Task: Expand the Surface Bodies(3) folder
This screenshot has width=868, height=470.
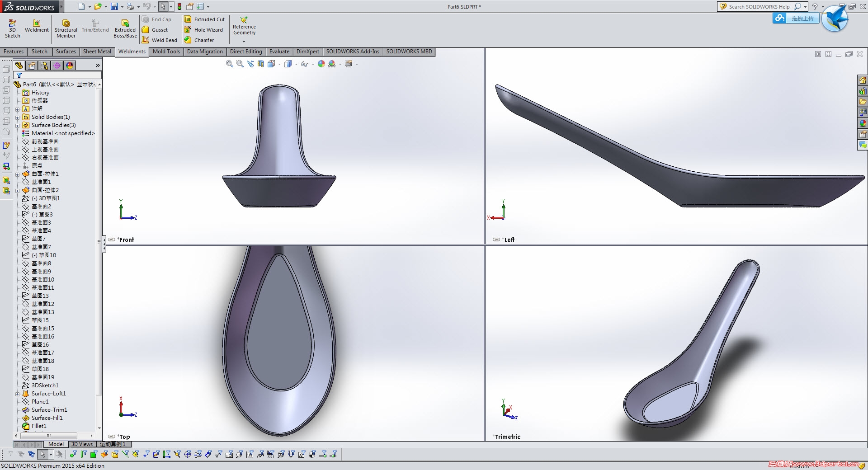Action: (x=18, y=125)
